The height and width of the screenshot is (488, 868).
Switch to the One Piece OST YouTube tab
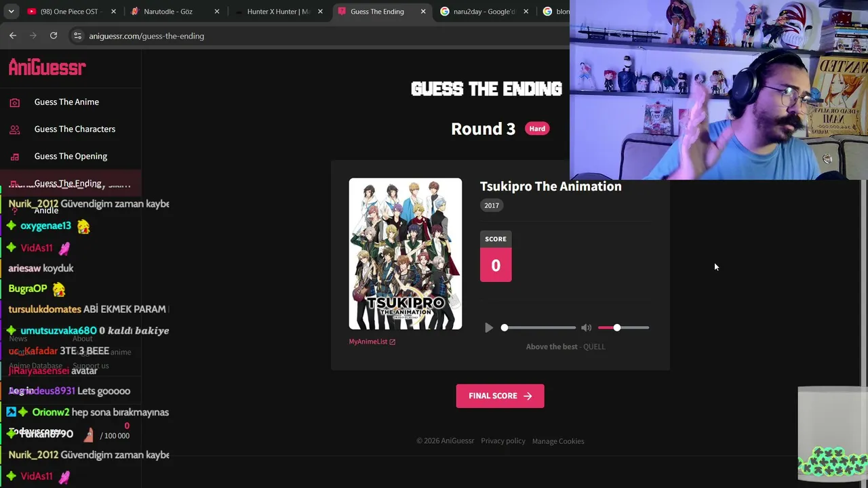[x=71, y=12]
